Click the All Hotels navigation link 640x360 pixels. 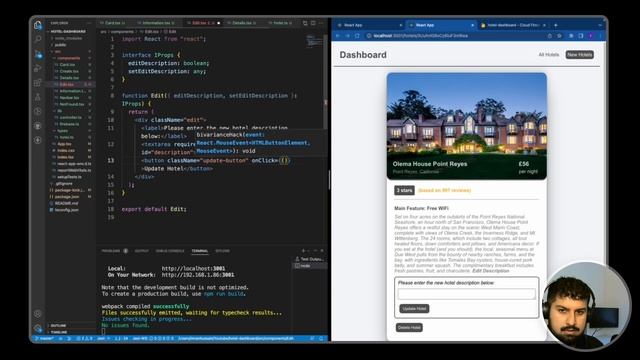click(549, 55)
